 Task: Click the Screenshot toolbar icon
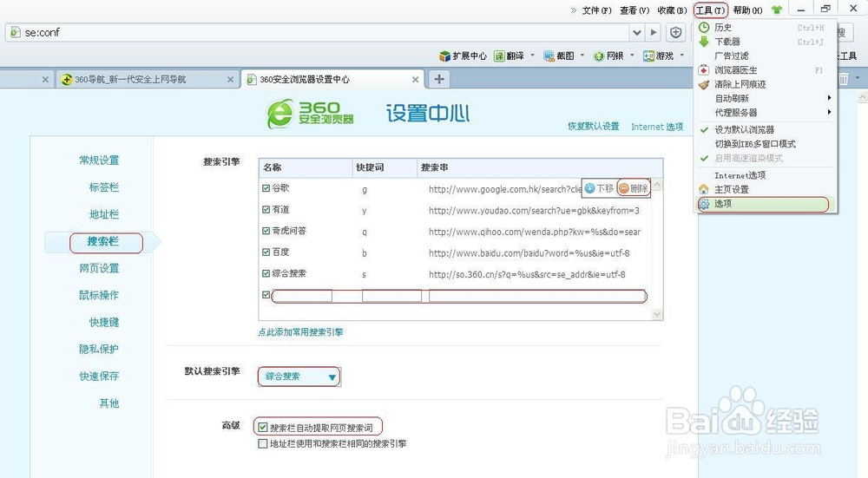[549, 56]
